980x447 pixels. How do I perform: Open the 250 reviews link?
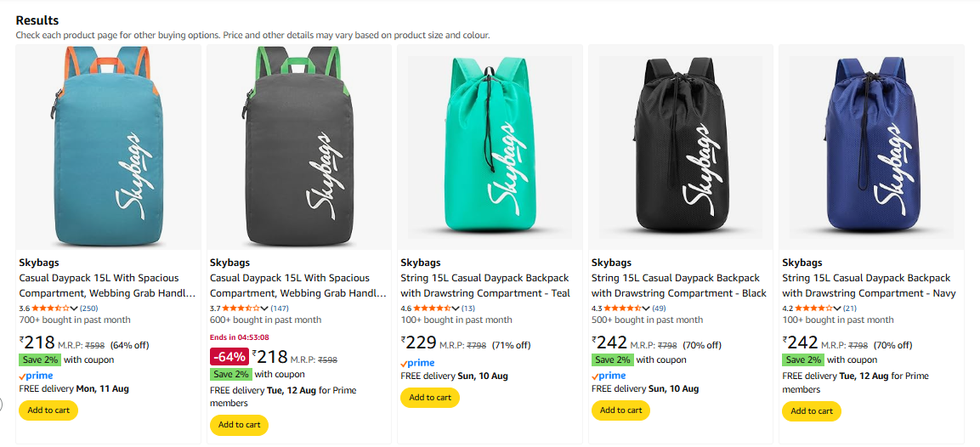(x=89, y=308)
